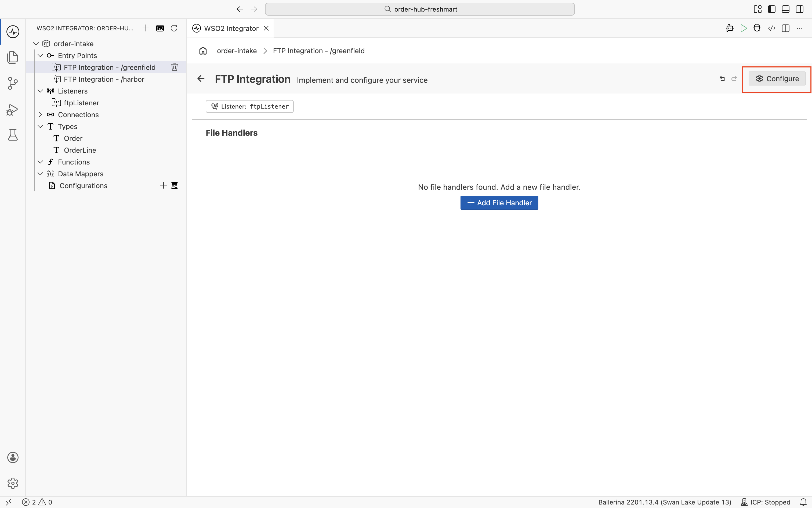
Task: Click the order-hub-freshmart search field
Action: click(420, 9)
